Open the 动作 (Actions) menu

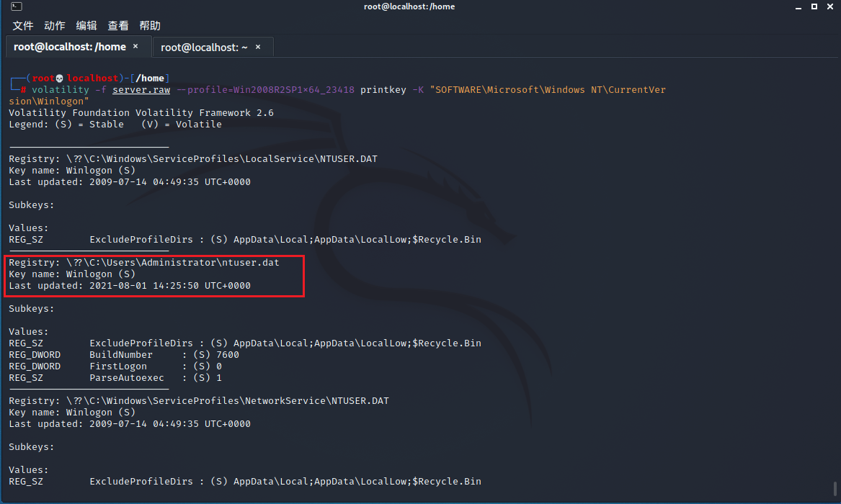54,25
